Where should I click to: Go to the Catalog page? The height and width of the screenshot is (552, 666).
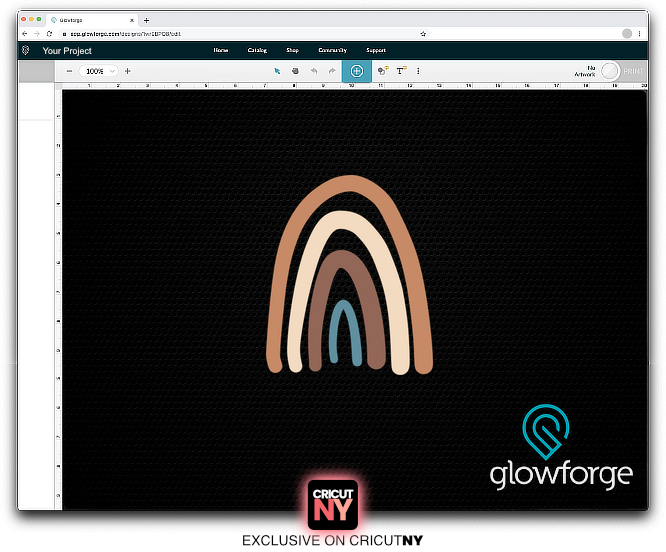[257, 50]
